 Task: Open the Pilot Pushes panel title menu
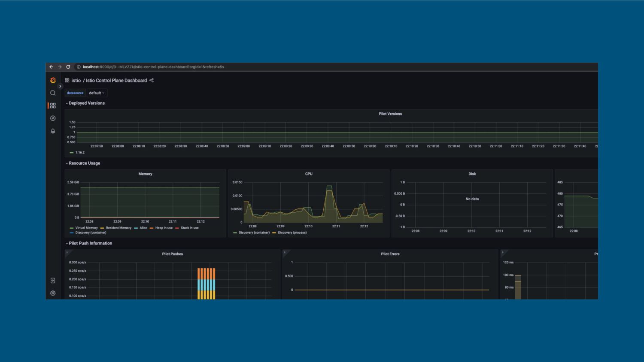click(173, 254)
